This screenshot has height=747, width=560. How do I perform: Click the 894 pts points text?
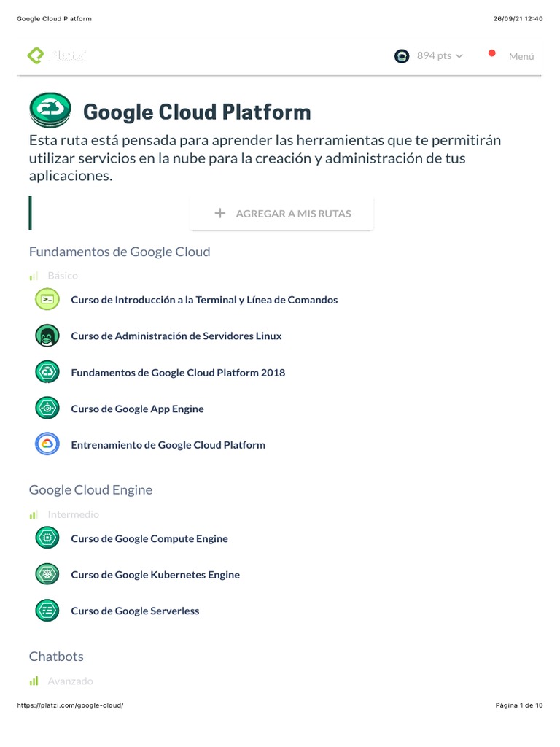[x=434, y=55]
